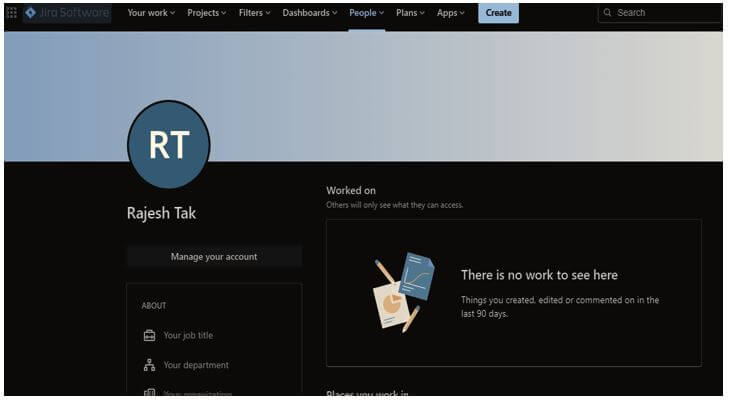This screenshot has height=407, width=737.
Task: Open the app switcher grid icon
Action: pos(12,13)
